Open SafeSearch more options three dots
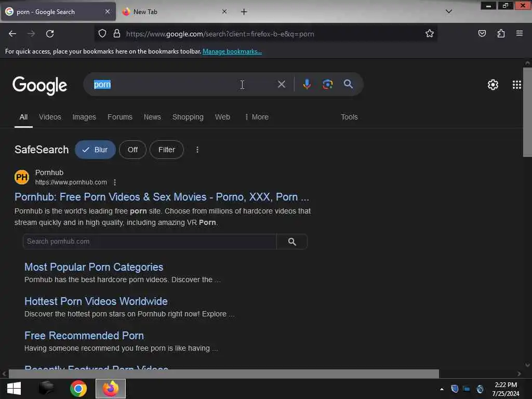 pyautogui.click(x=197, y=150)
